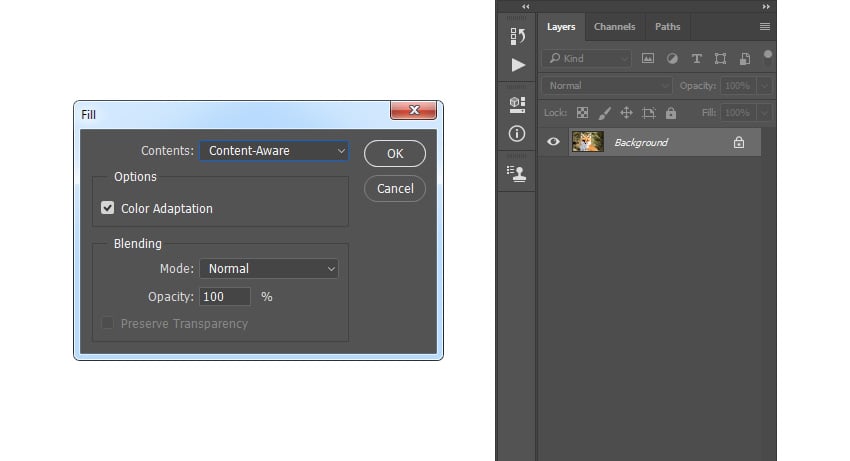Open the 3D panel icon
The image size is (850, 461).
pos(517,104)
